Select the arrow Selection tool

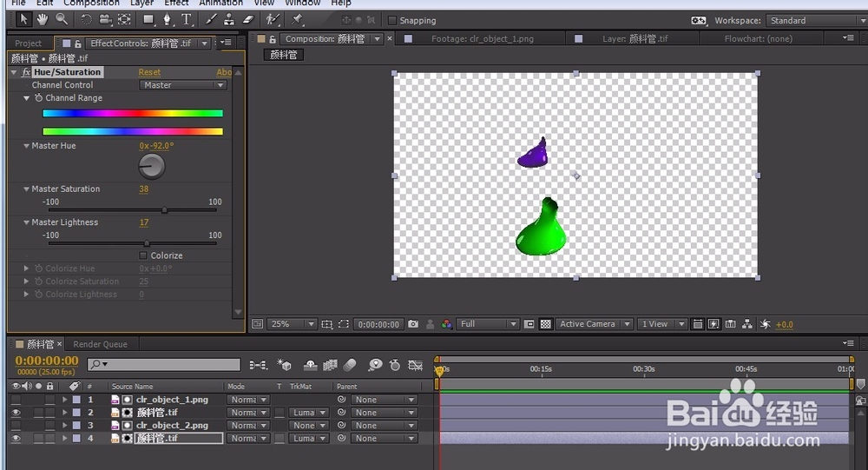tap(23, 19)
